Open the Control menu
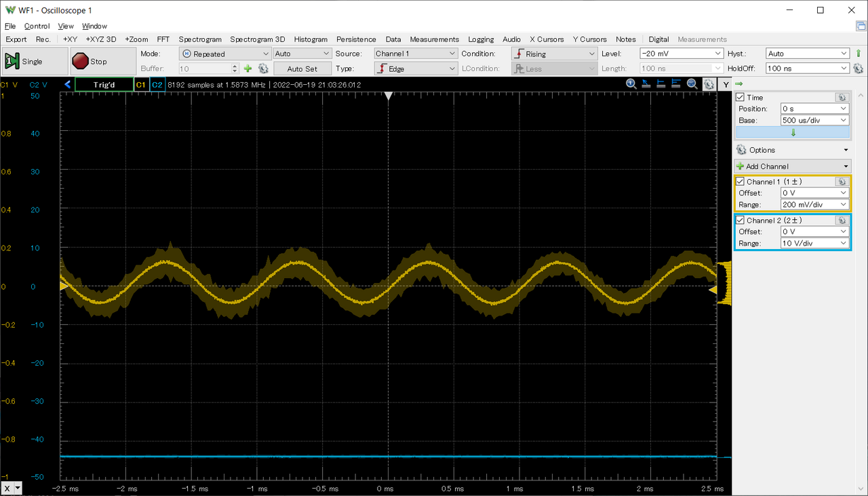Viewport: 868px width, 496px height. tap(37, 26)
